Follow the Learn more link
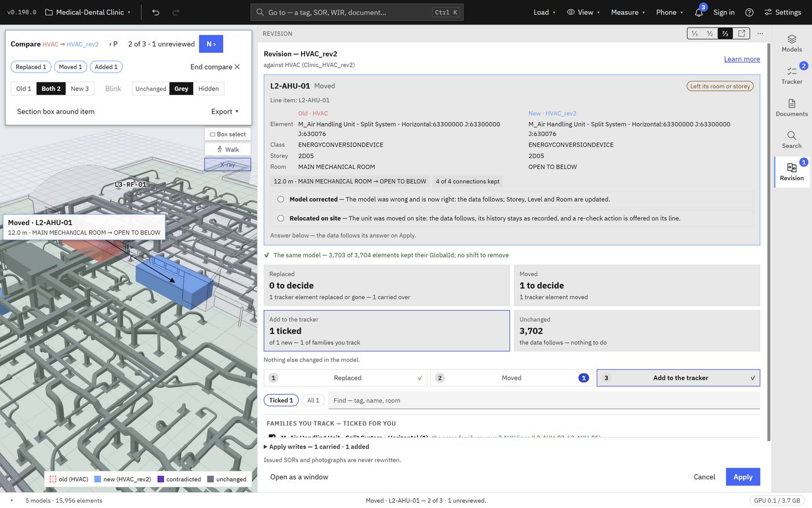 tap(742, 59)
